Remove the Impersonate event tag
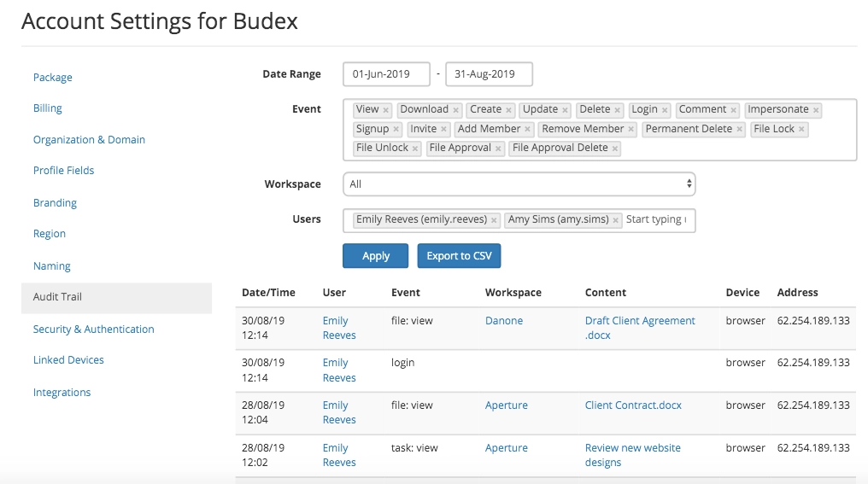Viewport: 868px width, 484px height. (x=817, y=110)
